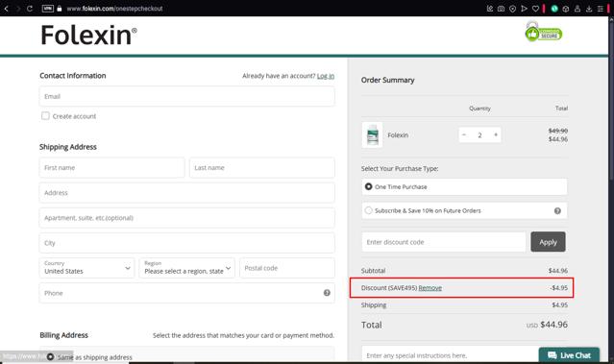614x364 pixels.
Task: Click the Folexin product name in summary
Action: (398, 135)
